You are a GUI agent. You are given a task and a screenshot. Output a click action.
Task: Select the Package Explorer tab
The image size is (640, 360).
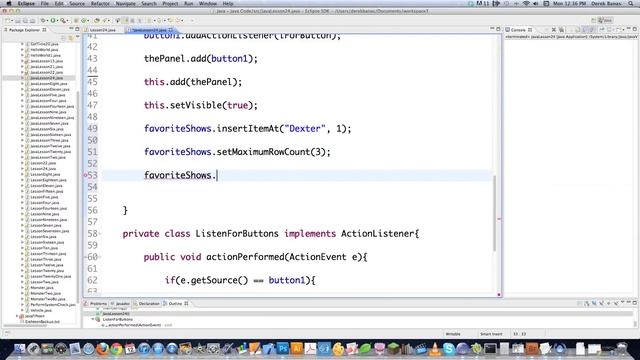pyautogui.click(x=24, y=30)
